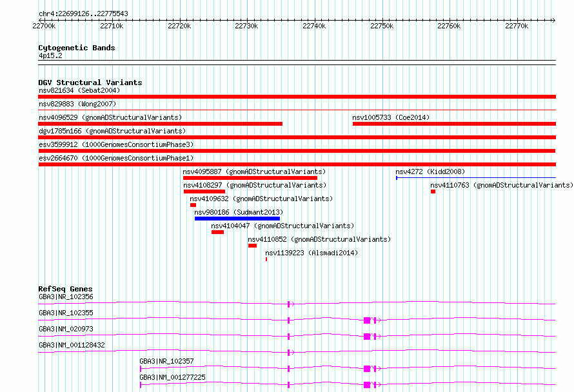
Task: Click the RefSeq Genes track title
Action: (65, 289)
